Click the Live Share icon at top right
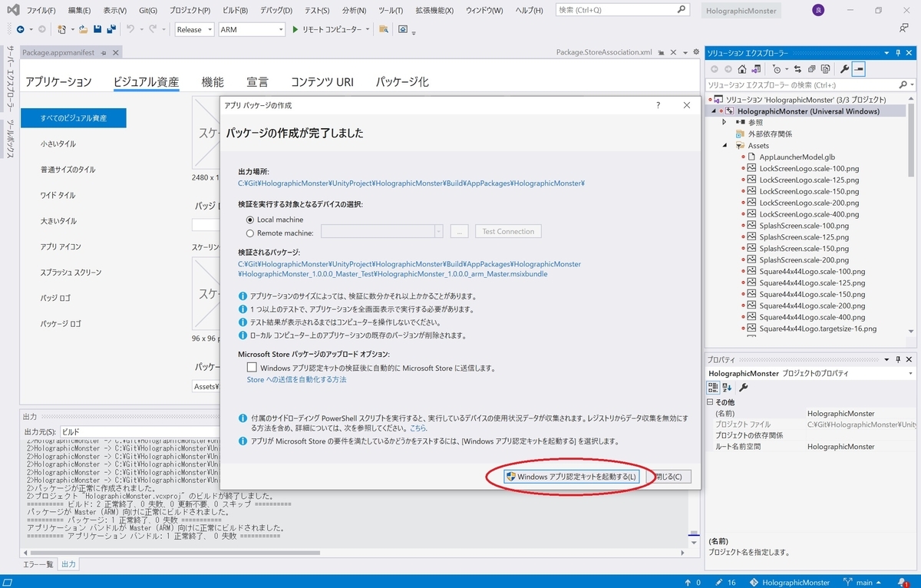921x588 pixels. pos(904,28)
